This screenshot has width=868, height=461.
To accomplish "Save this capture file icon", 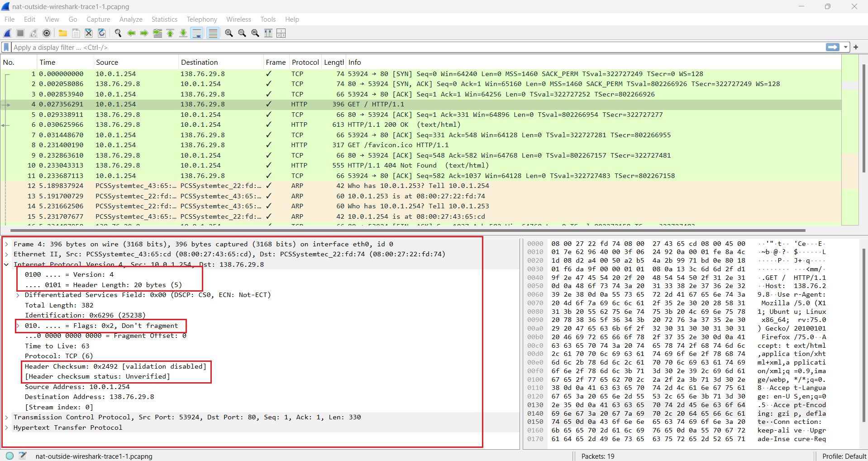I will [76, 33].
